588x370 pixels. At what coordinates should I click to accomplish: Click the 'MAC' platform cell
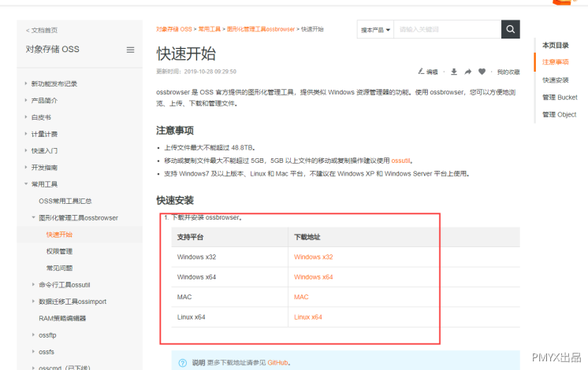tap(184, 297)
